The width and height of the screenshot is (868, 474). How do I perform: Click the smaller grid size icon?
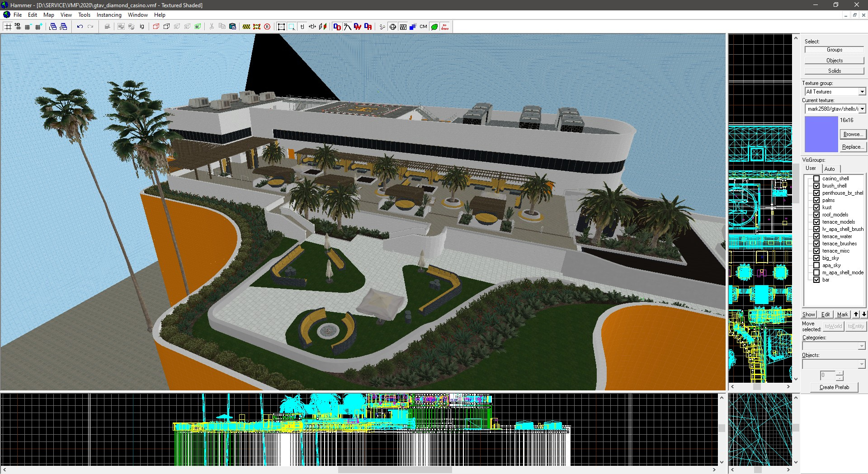tap(28, 27)
